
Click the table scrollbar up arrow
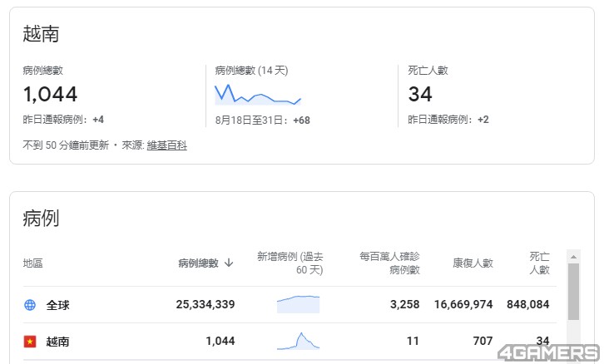point(573,257)
